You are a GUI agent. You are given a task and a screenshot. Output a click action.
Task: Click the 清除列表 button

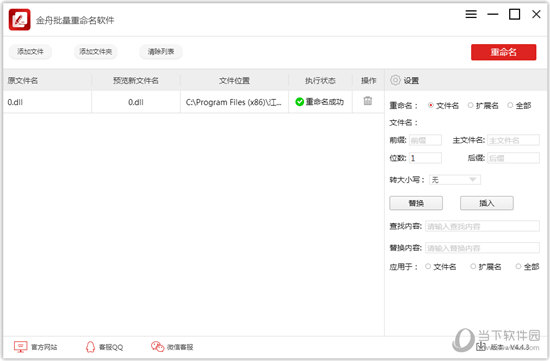(x=161, y=52)
